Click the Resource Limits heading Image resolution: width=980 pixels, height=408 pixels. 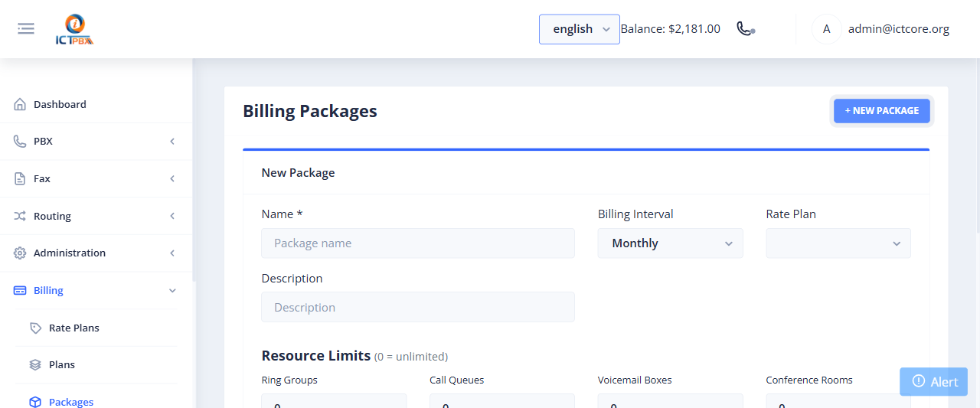click(x=315, y=355)
